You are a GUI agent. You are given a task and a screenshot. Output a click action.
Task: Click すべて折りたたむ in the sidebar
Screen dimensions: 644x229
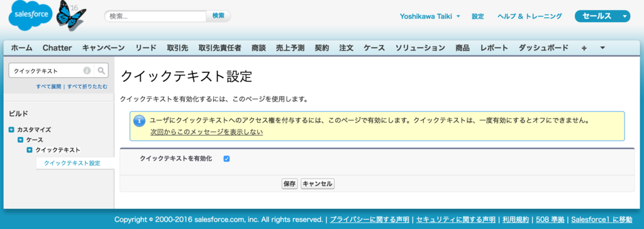click(x=87, y=87)
